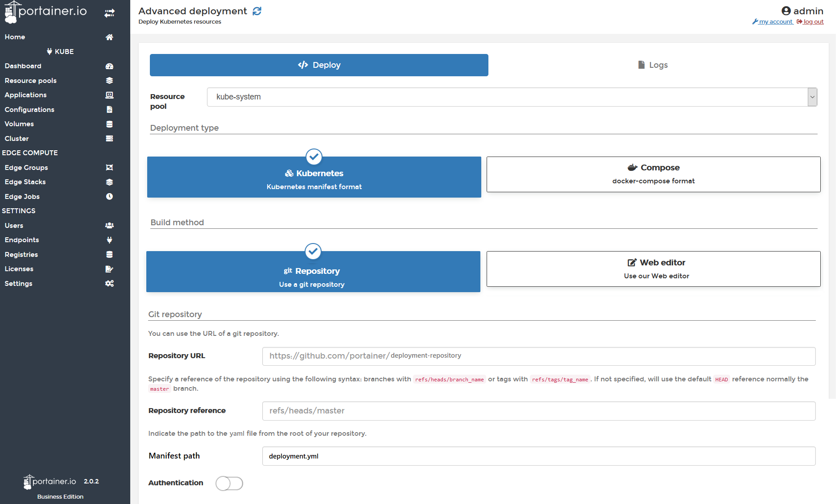Click the Endpoints plug icon
Image resolution: width=839 pixels, height=504 pixels.
coord(109,240)
